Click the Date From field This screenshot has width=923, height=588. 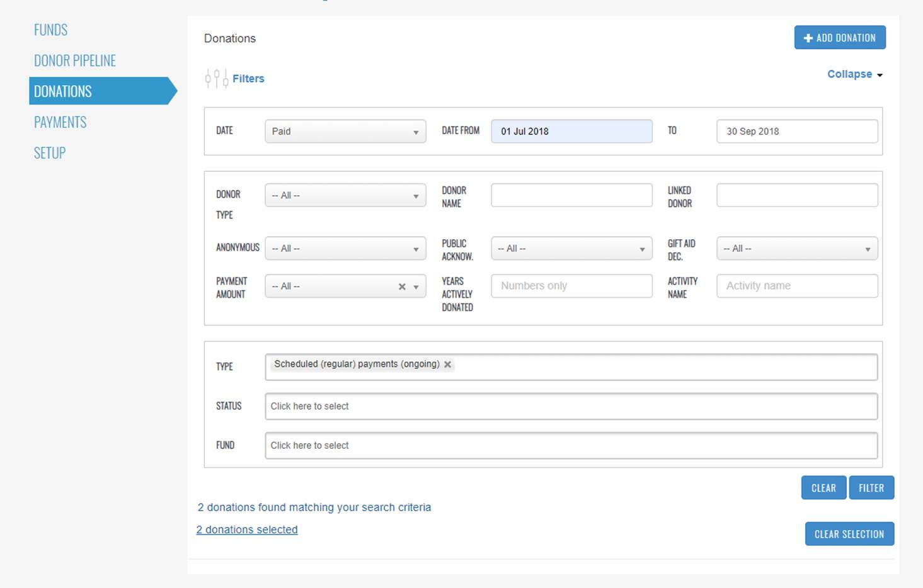point(571,132)
